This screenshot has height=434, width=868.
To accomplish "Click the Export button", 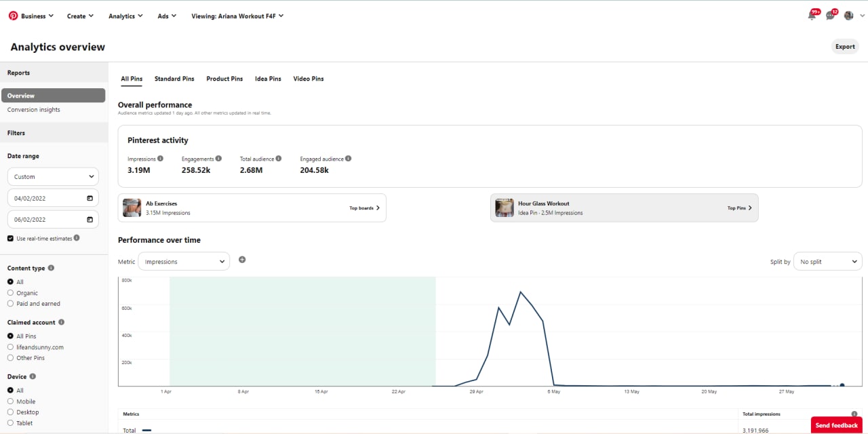I will point(845,47).
